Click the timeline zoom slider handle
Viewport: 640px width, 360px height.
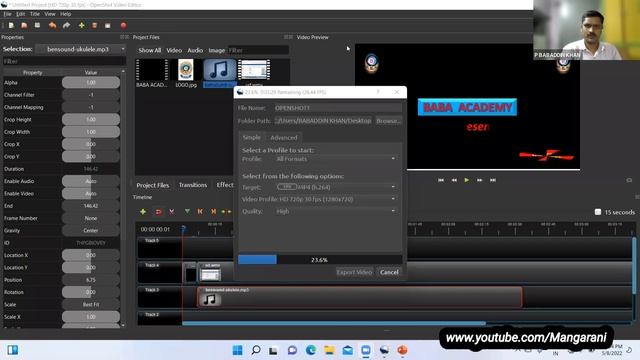click(598, 212)
